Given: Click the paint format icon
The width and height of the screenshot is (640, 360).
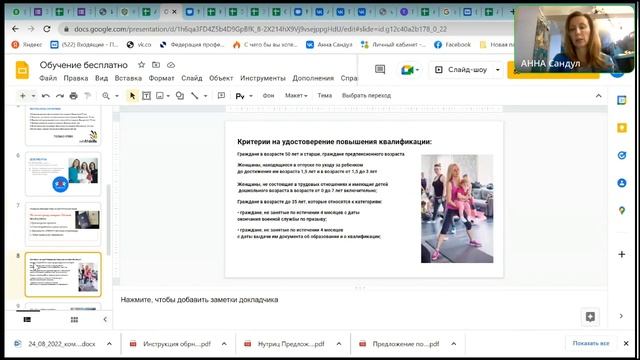Looking at the screenshot, I should [87, 96].
